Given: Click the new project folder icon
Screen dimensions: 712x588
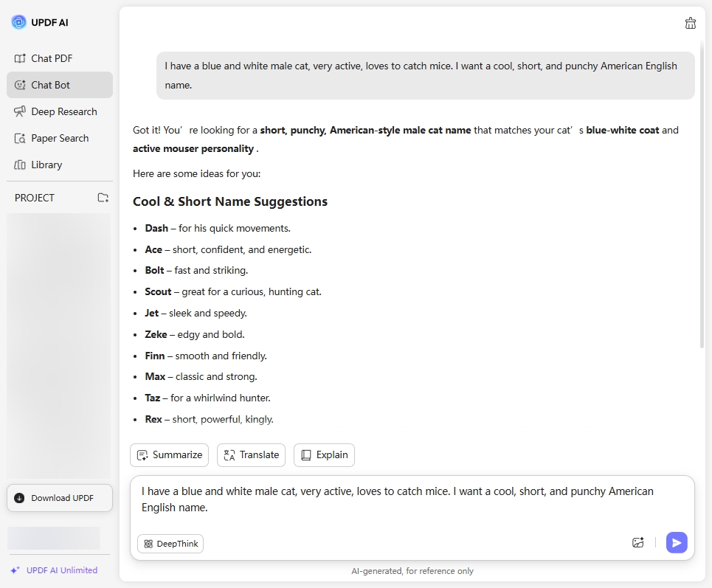Looking at the screenshot, I should point(103,198).
